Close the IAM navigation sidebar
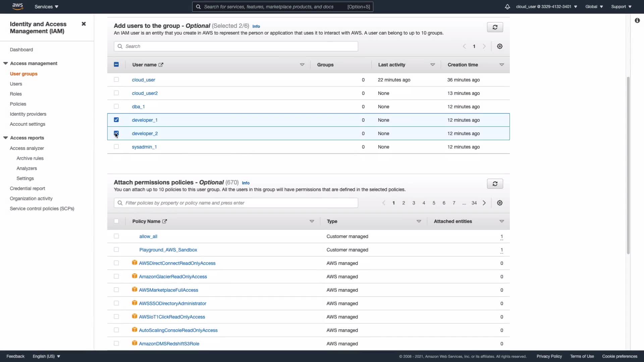Screen dimensions: 644x362 [x=84, y=24]
